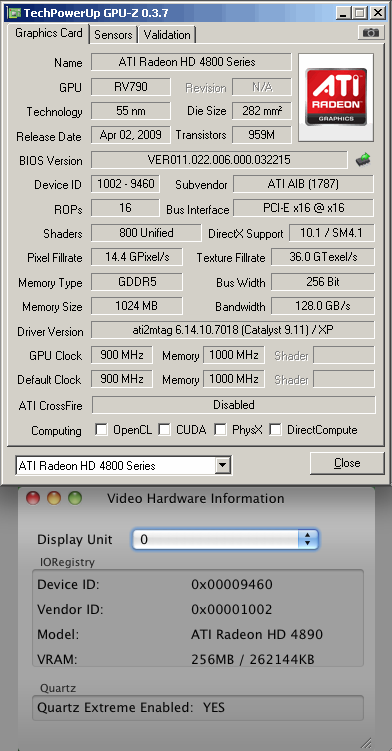The image size is (392, 751).
Task: Click red close light on Video Hardware window
Action: click(33, 498)
